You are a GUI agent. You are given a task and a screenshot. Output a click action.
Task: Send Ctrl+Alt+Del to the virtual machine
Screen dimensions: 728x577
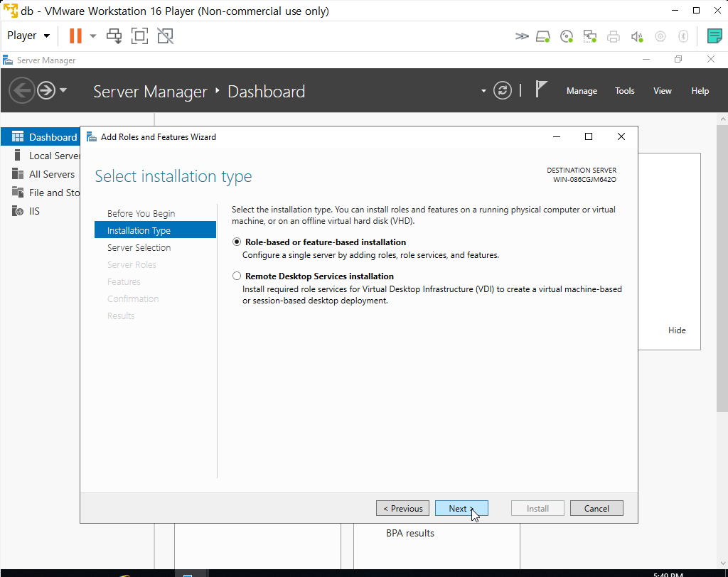tap(114, 36)
